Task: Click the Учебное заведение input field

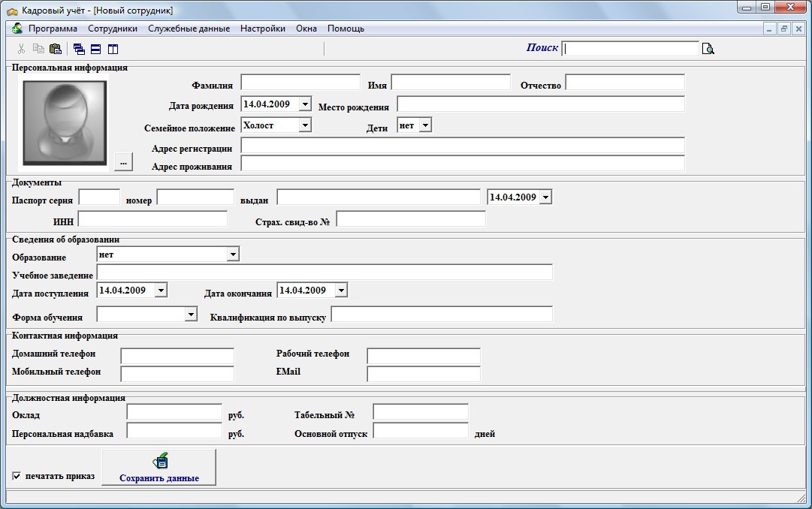Action: tap(324, 273)
